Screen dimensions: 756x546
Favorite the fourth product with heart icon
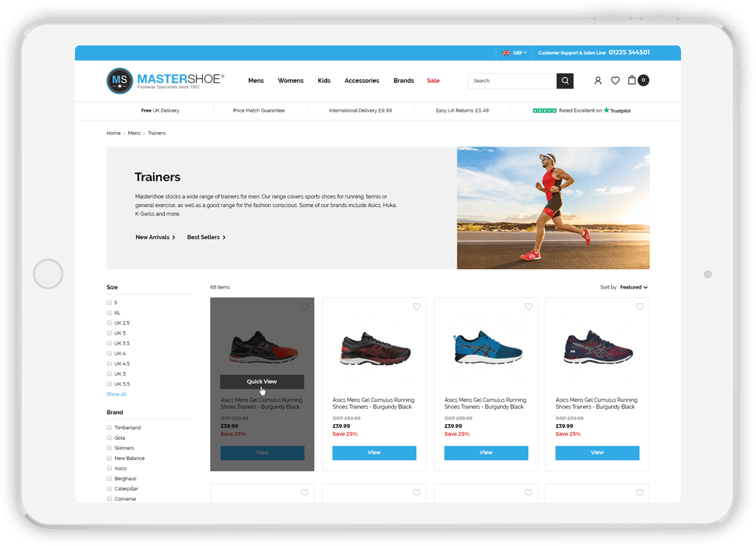[640, 307]
